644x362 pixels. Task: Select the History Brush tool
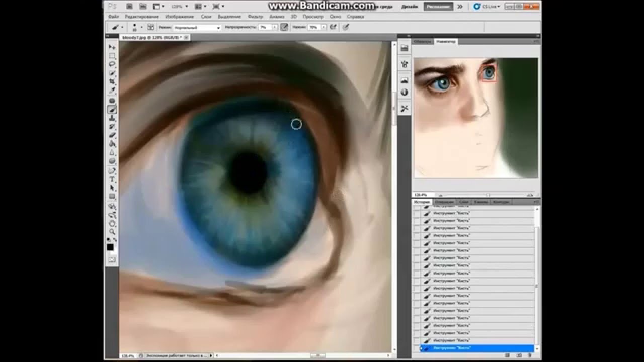112,126
